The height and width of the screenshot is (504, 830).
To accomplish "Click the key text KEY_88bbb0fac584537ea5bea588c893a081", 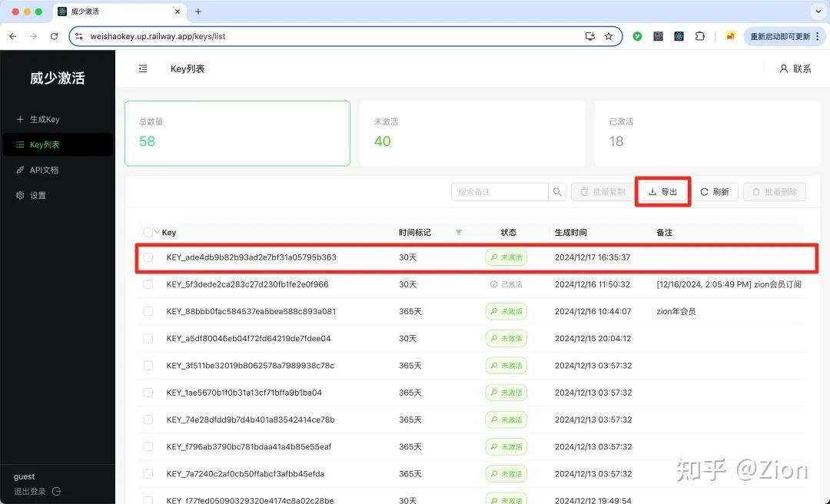I will pos(251,311).
